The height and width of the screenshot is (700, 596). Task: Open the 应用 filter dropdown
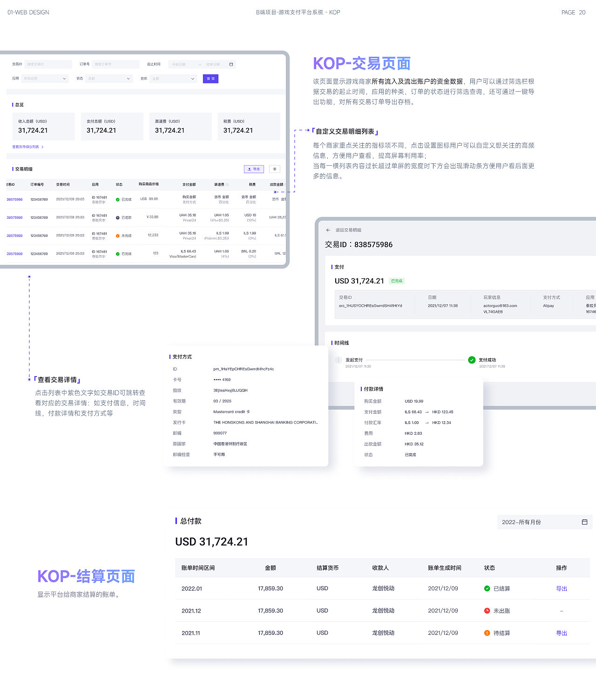click(x=45, y=79)
